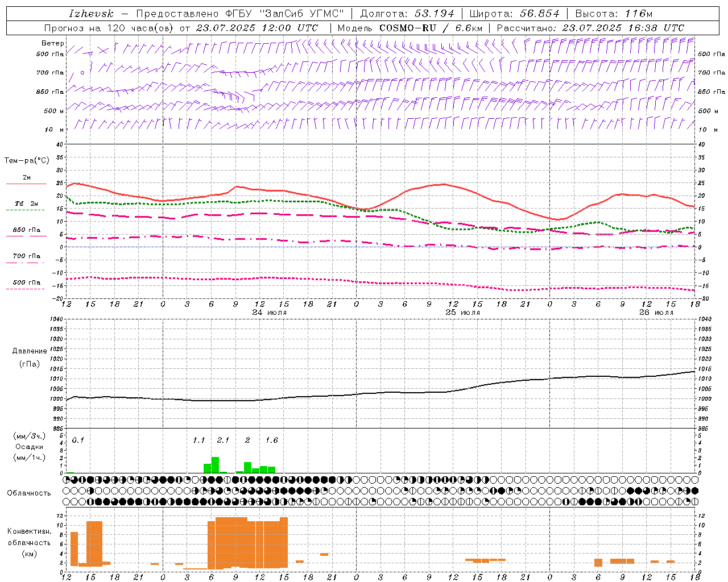Click the 850 гПа label in the temperature legend
Screen dimensions: 728x582
[x=27, y=230]
